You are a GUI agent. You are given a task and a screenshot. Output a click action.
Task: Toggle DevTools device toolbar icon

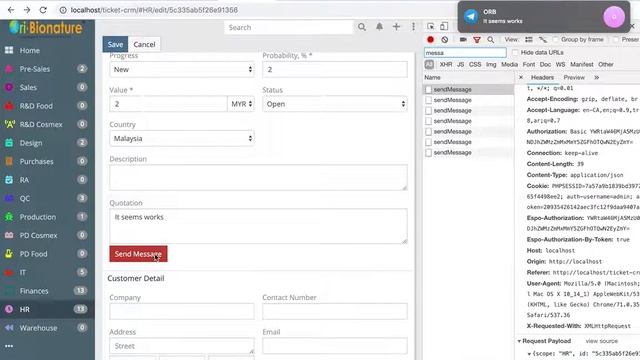tap(444, 27)
